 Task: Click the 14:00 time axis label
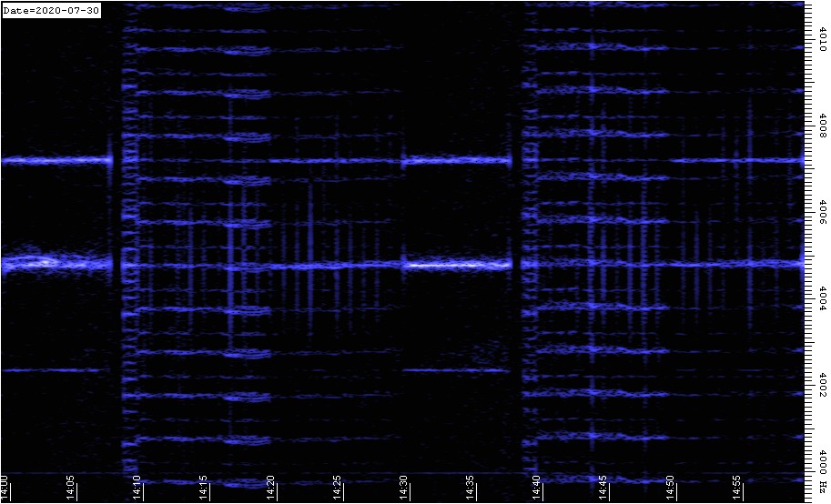[x=5, y=487]
